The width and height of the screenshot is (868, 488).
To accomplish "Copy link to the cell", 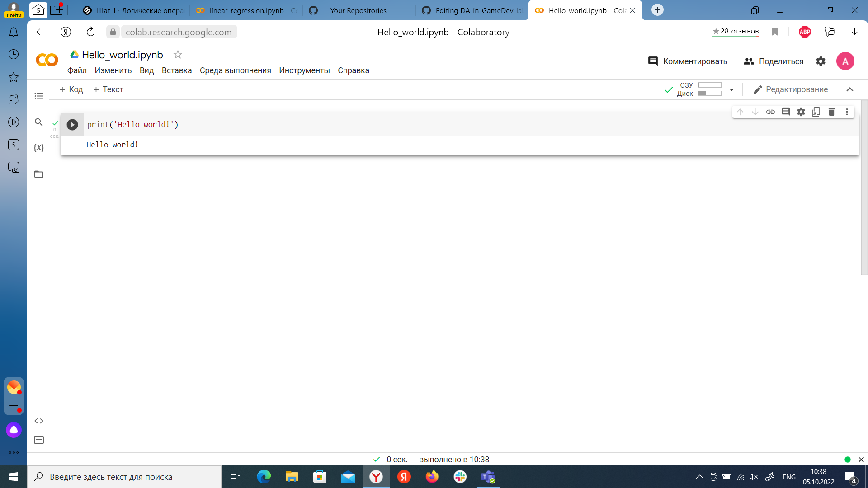I will click(770, 112).
